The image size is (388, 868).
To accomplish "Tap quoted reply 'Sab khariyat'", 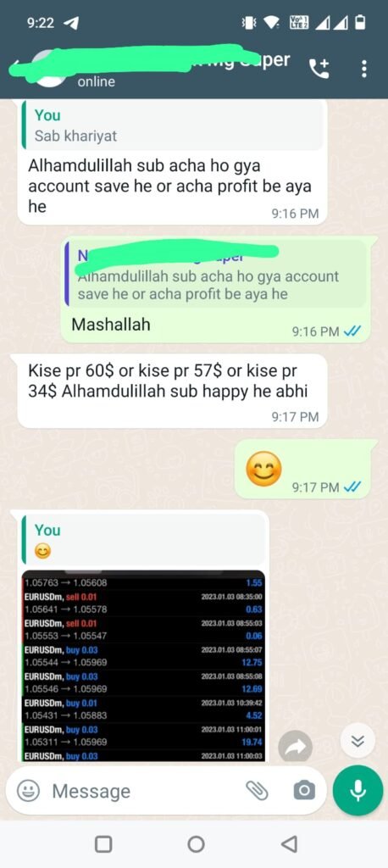I will tap(172, 125).
